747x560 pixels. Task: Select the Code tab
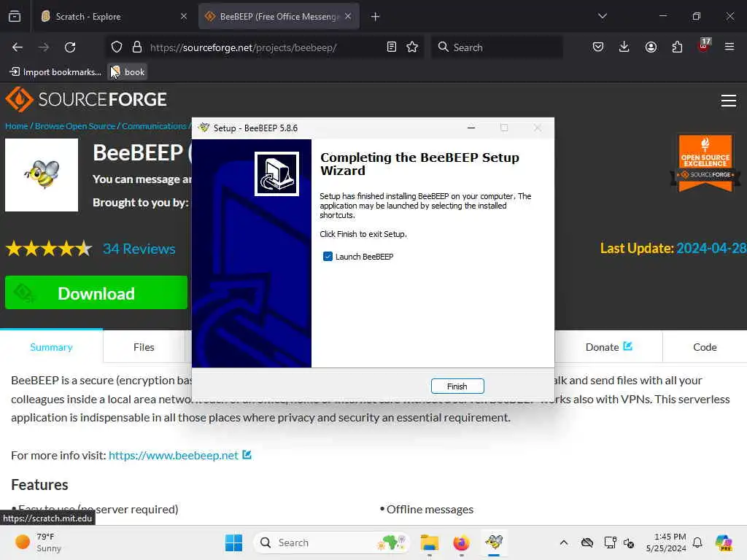705,347
